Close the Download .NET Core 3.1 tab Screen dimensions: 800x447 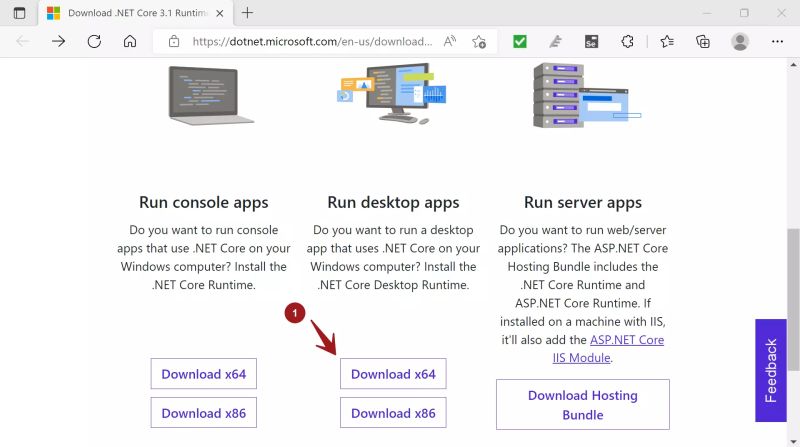click(x=220, y=13)
